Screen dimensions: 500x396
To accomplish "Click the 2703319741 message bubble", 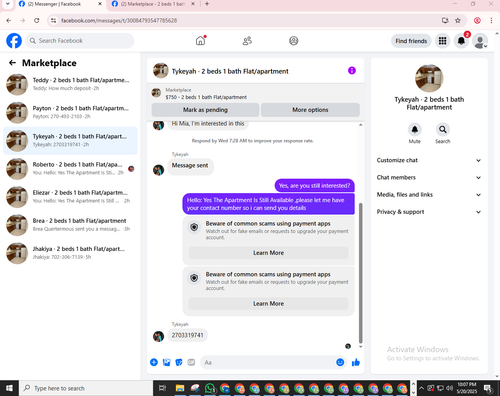I will point(187,335).
